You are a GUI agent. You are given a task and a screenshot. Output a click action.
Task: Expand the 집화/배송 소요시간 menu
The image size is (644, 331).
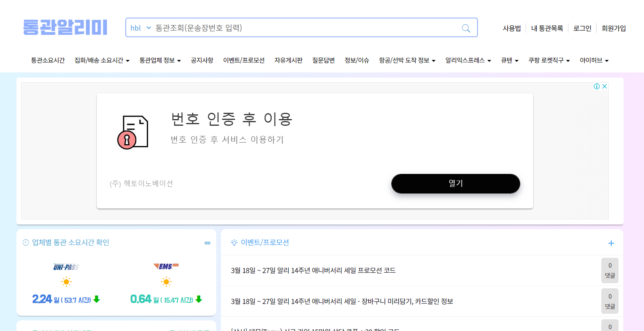pyautogui.click(x=102, y=60)
